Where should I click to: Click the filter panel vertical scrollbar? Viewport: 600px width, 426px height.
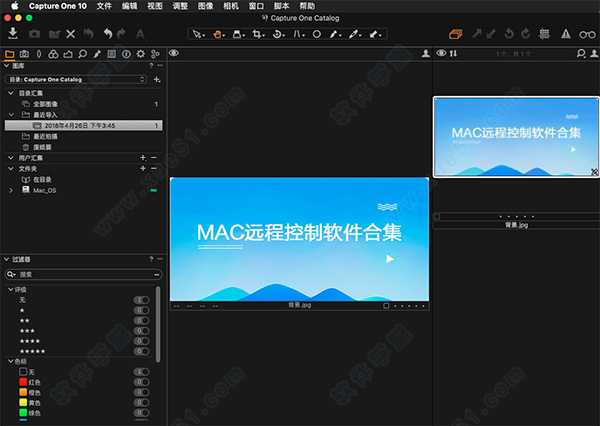158,325
